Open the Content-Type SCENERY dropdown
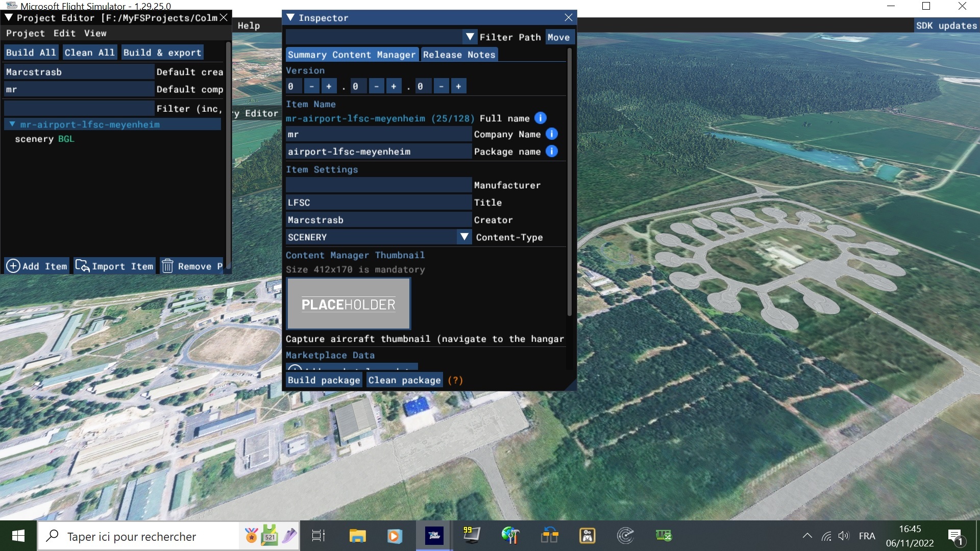 (x=464, y=237)
